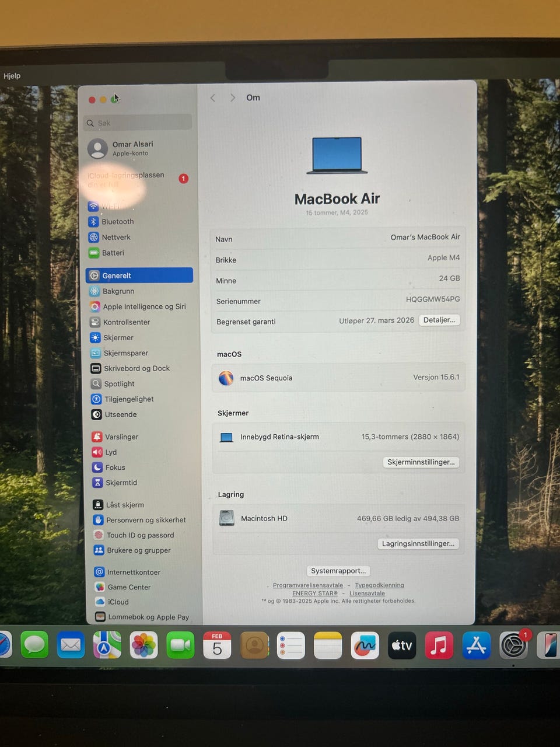Open Notes from the Dock
This screenshot has height=747, width=560.
(x=328, y=645)
